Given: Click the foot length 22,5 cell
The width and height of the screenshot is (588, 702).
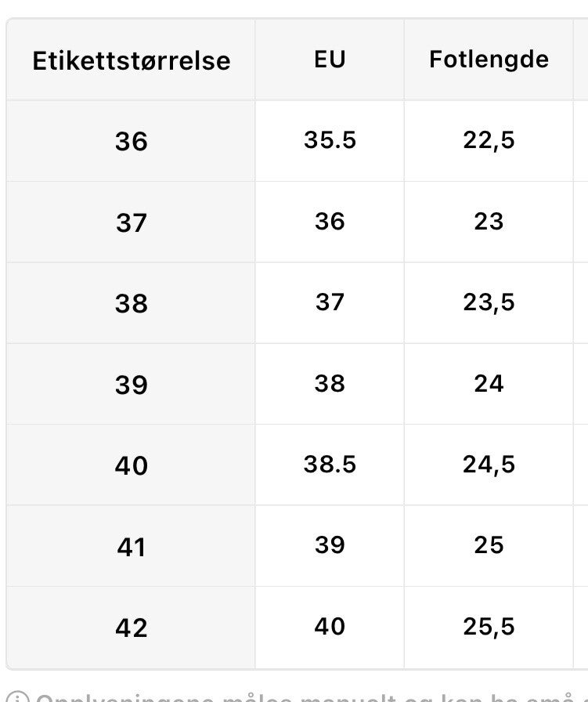Looking at the screenshot, I should pos(489,141).
